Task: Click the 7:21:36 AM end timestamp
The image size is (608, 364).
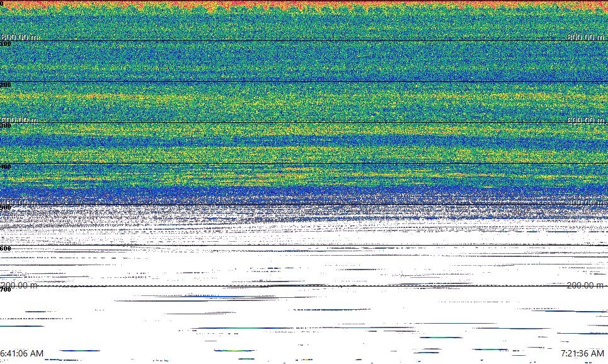Action: 582,353
